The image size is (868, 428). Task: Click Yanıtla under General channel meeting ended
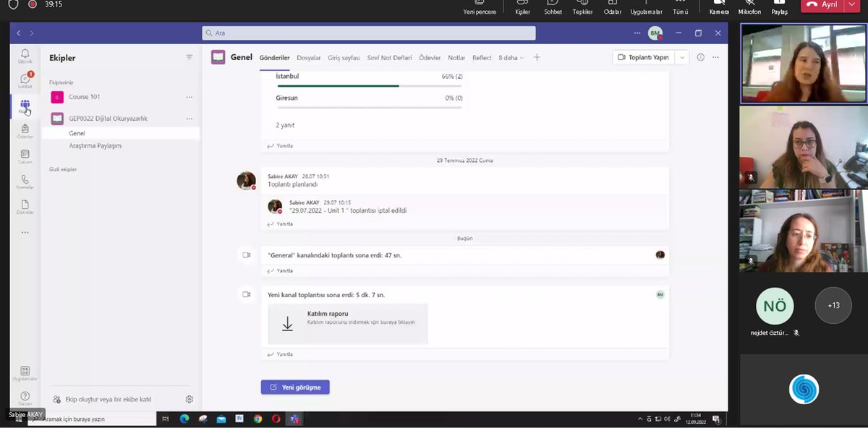tap(280, 271)
